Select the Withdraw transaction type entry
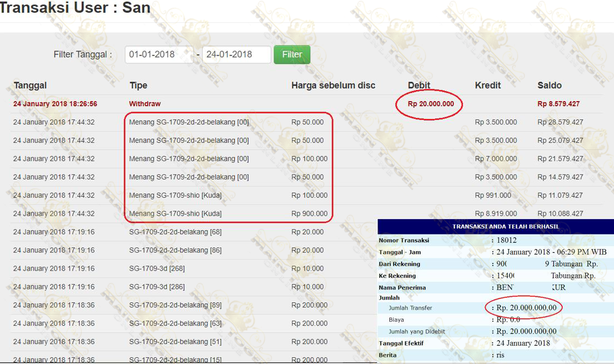This screenshot has height=364, width=614. tap(145, 104)
